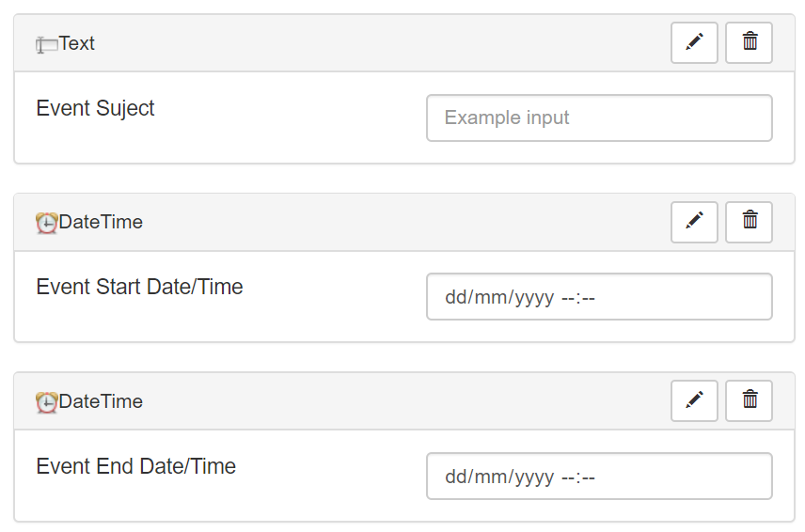The width and height of the screenshot is (805, 532).
Task: Edit the Event Start Date/Time field
Action: pyautogui.click(x=694, y=221)
